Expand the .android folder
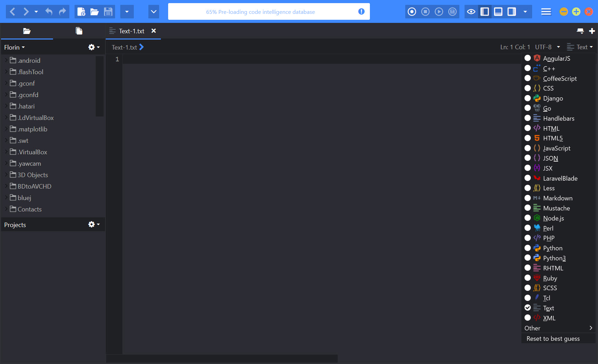Image resolution: width=598 pixels, height=364 pixels. click(6, 60)
